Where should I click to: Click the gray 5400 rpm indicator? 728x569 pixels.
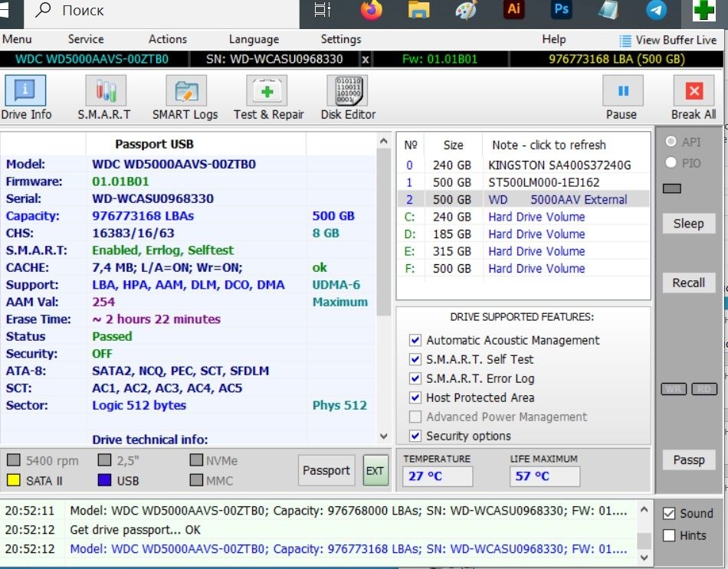pyautogui.click(x=14, y=460)
